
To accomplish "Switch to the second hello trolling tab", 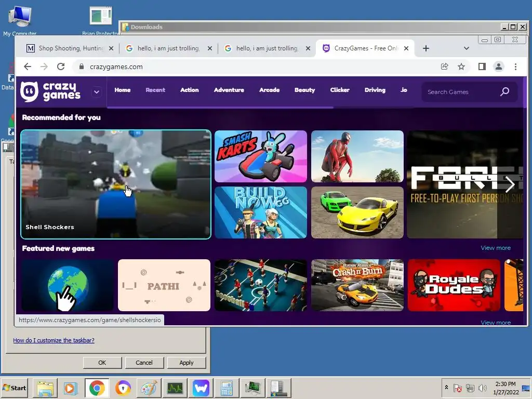I will [268, 48].
